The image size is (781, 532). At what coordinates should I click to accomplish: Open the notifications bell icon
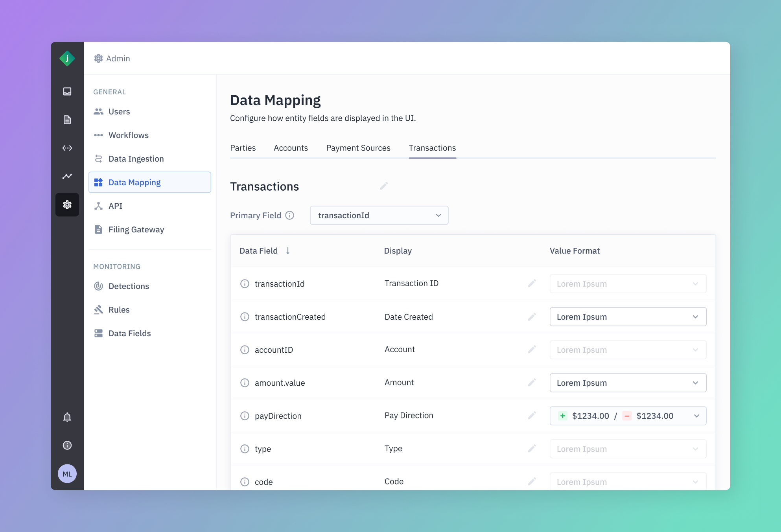[x=67, y=417]
